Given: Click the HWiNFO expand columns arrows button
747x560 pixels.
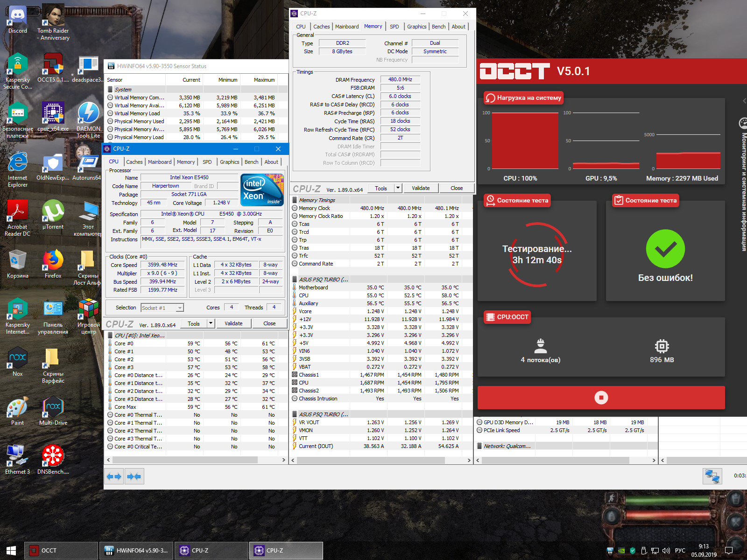Looking at the screenshot, I should click(x=114, y=476).
